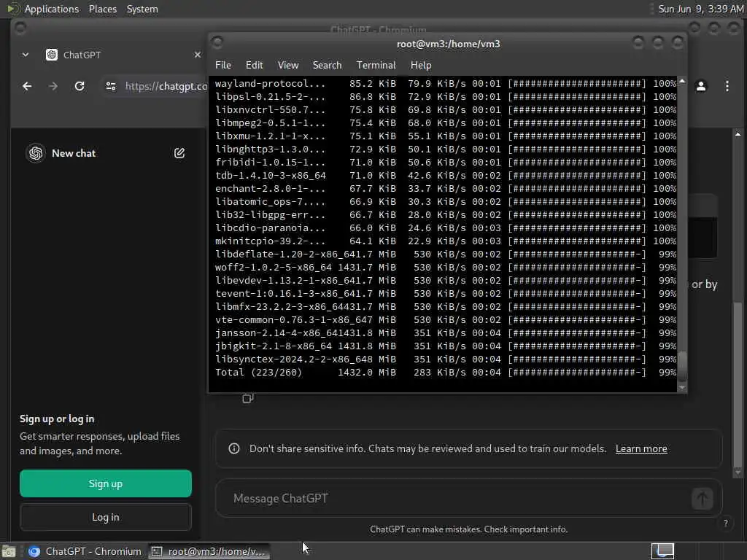Click the info icon in privacy notice
747x560 pixels.
[x=234, y=448]
